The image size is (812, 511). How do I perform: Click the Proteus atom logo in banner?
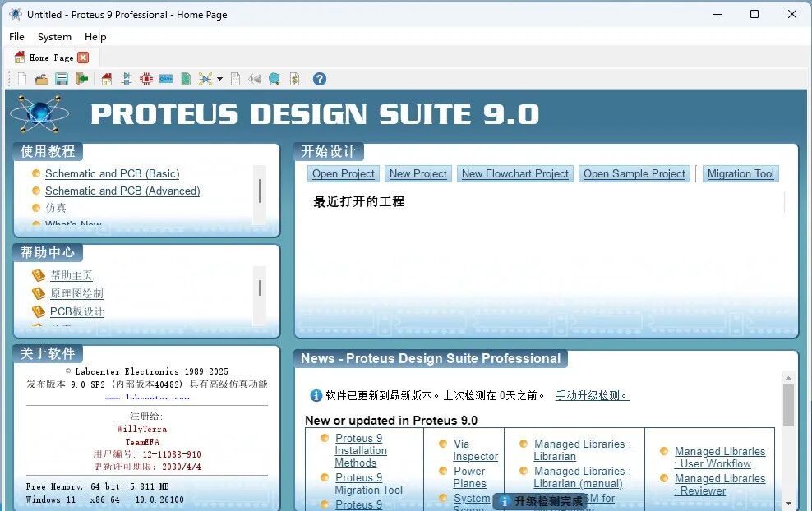tap(39, 113)
